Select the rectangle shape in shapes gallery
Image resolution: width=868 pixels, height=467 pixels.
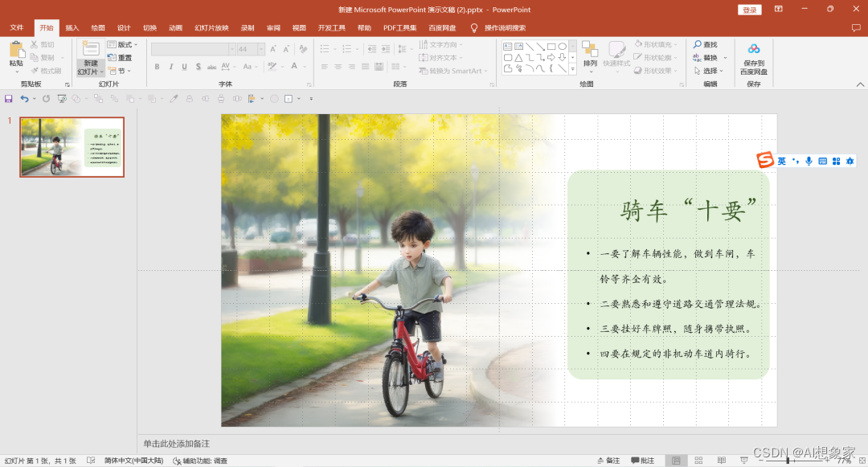(x=551, y=47)
